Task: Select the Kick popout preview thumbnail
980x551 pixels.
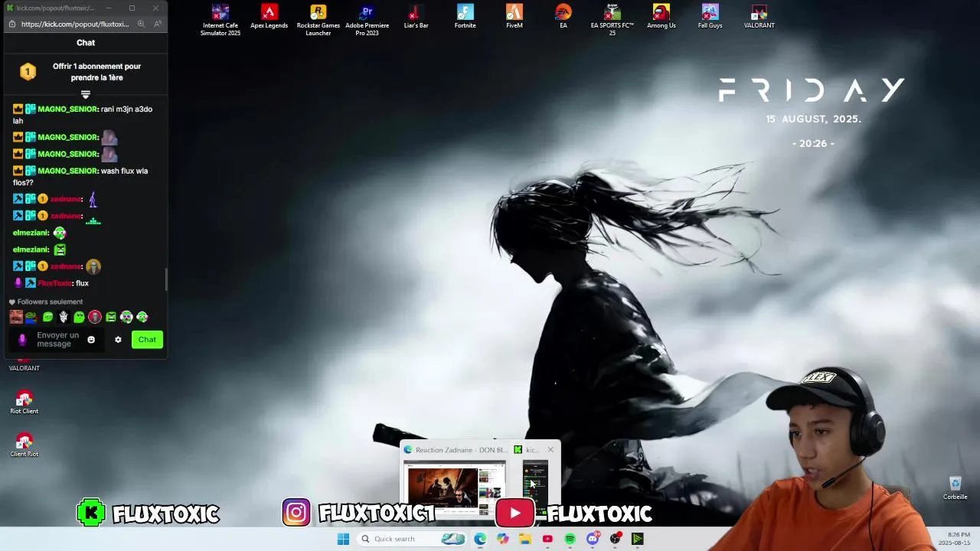Action: (535, 487)
